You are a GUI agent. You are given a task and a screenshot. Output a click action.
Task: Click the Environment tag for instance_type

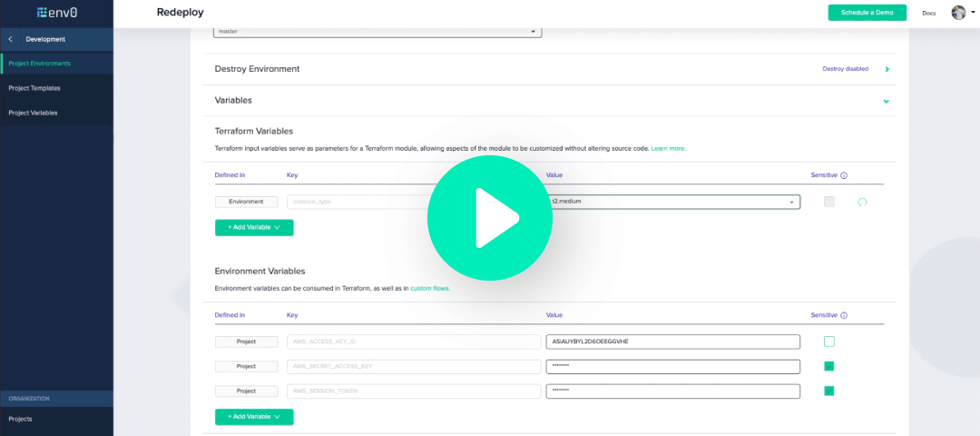tap(246, 202)
